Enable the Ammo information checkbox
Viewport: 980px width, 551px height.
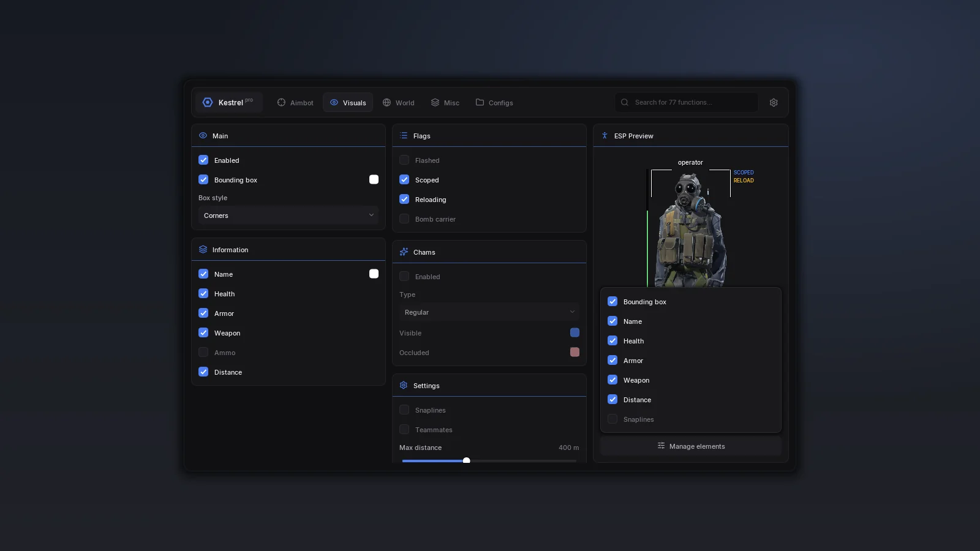pos(203,352)
